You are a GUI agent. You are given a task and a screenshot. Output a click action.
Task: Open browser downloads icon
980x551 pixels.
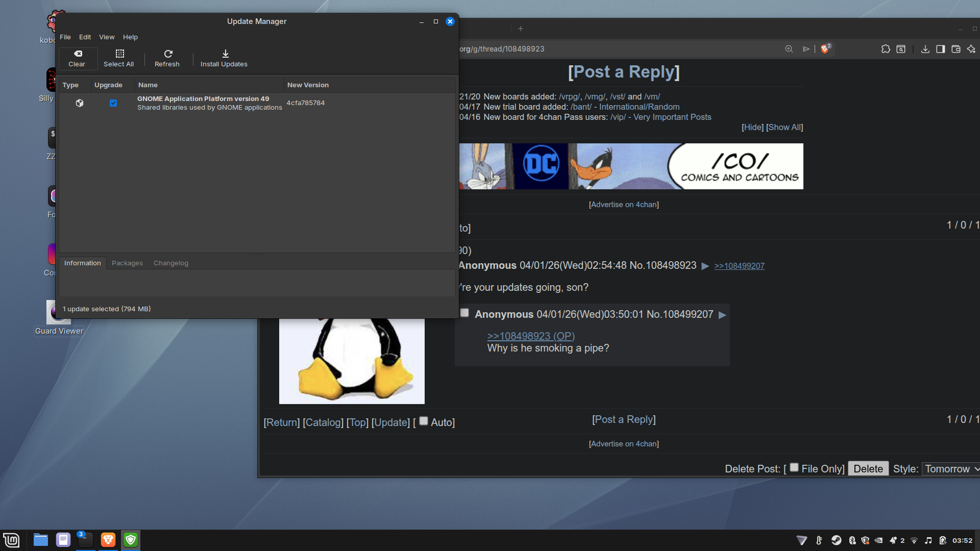click(x=925, y=49)
